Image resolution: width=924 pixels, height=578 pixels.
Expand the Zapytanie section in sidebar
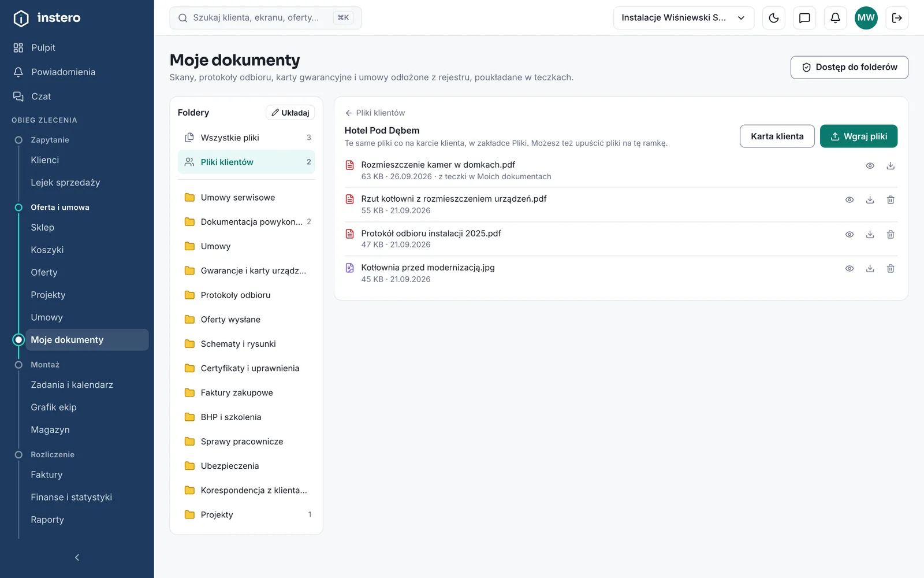[50, 140]
